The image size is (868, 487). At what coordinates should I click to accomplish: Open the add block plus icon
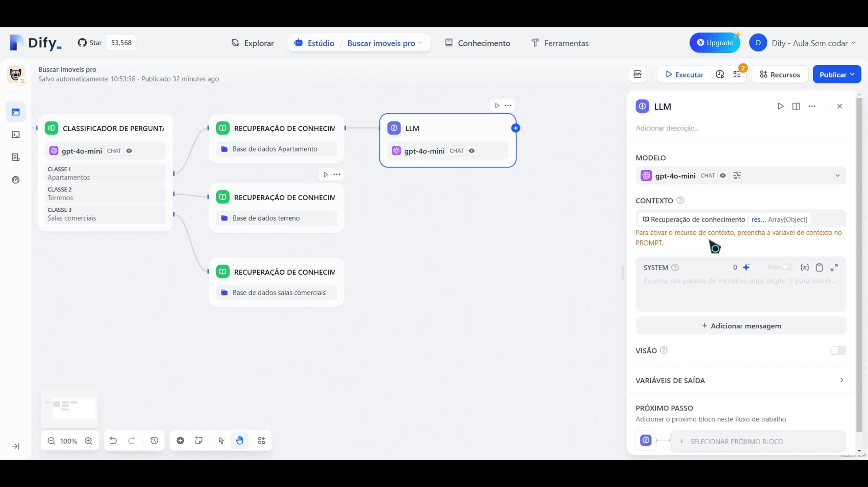180,440
